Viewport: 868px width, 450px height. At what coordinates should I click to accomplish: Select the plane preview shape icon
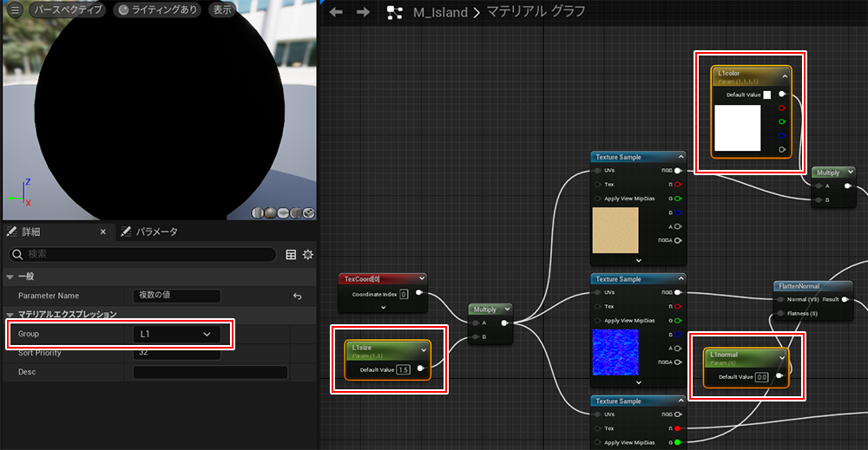pos(284,213)
